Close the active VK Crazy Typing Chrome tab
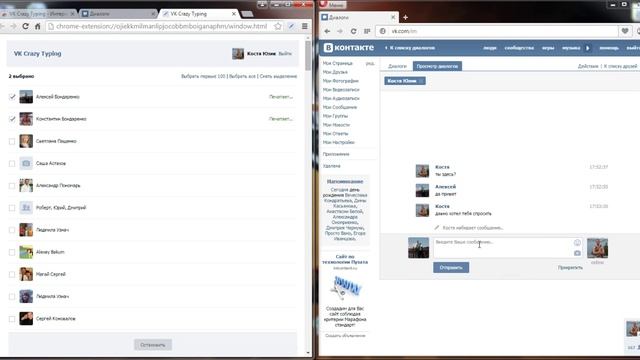 tap(233, 14)
